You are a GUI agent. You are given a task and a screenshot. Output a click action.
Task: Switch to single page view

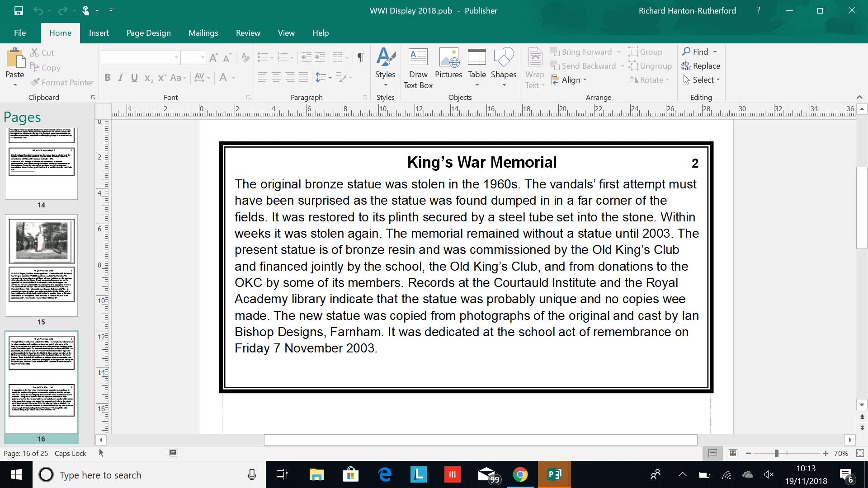pos(712,453)
